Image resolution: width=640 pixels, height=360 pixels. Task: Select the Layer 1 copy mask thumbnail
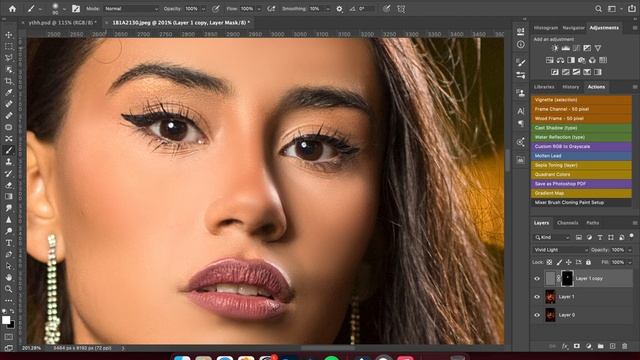(567, 278)
